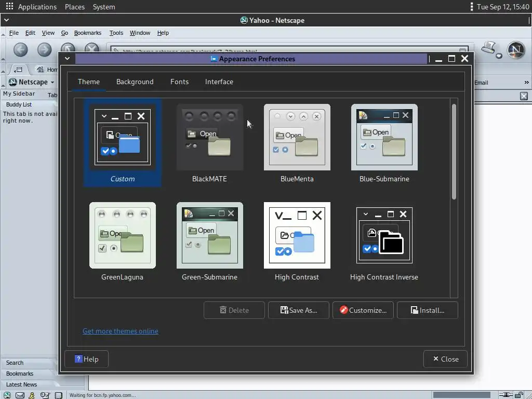The height and width of the screenshot is (399, 532).
Task: Click applications grid icon in panel
Action: [x=9, y=6]
